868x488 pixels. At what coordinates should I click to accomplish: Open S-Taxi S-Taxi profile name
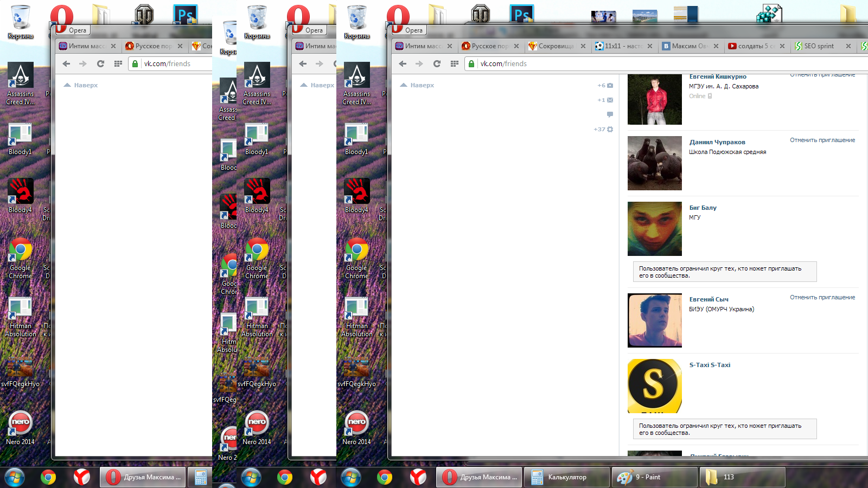pos(710,365)
